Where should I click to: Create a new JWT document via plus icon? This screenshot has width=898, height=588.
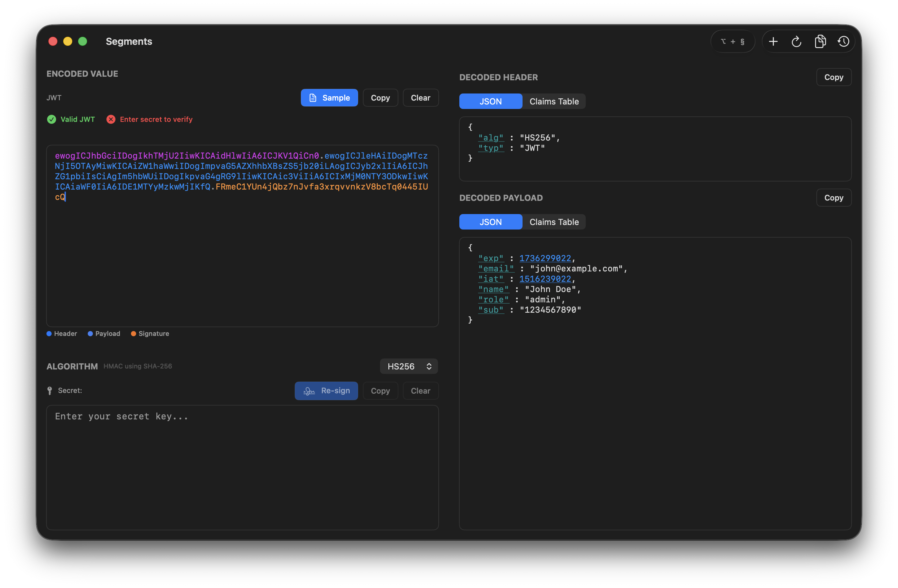coord(773,42)
